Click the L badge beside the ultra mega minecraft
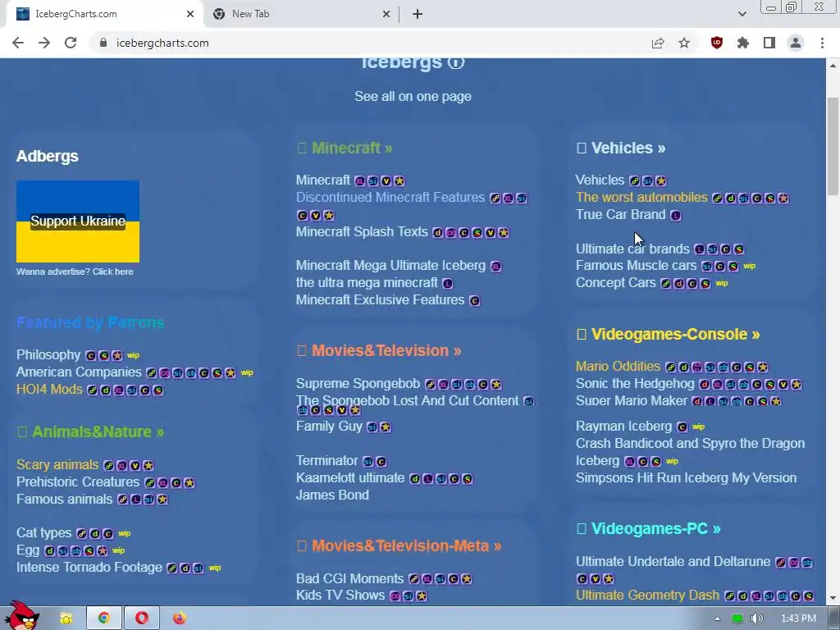Image resolution: width=840 pixels, height=630 pixels. 448,283
